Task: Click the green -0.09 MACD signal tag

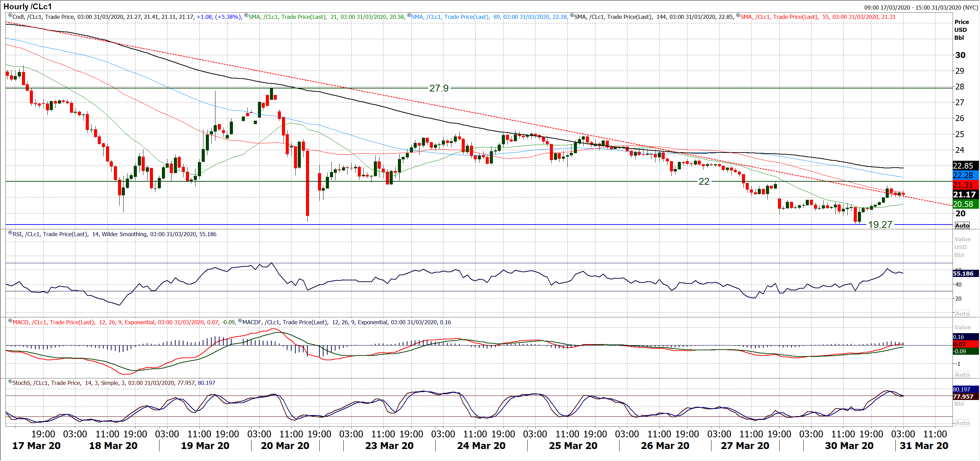Action: (x=965, y=352)
